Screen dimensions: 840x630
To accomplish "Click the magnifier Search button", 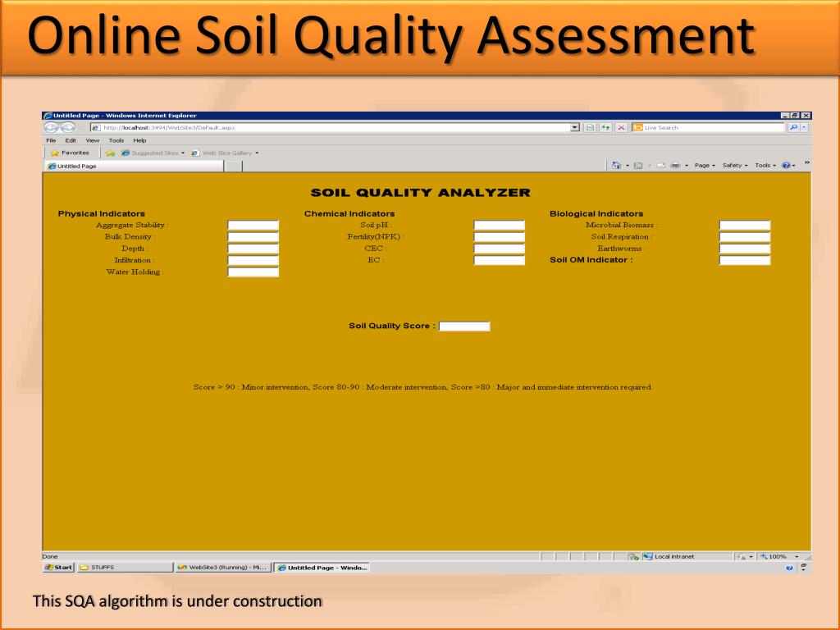I will 793,127.
